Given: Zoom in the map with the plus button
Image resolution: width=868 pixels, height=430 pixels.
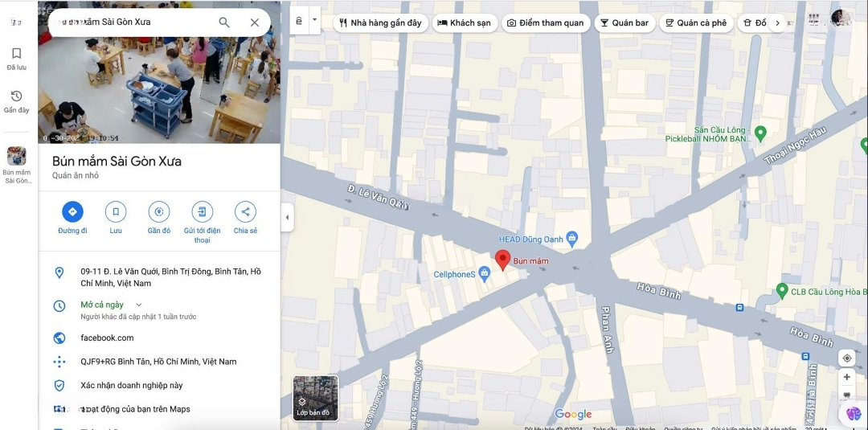Looking at the screenshot, I should (x=846, y=377).
